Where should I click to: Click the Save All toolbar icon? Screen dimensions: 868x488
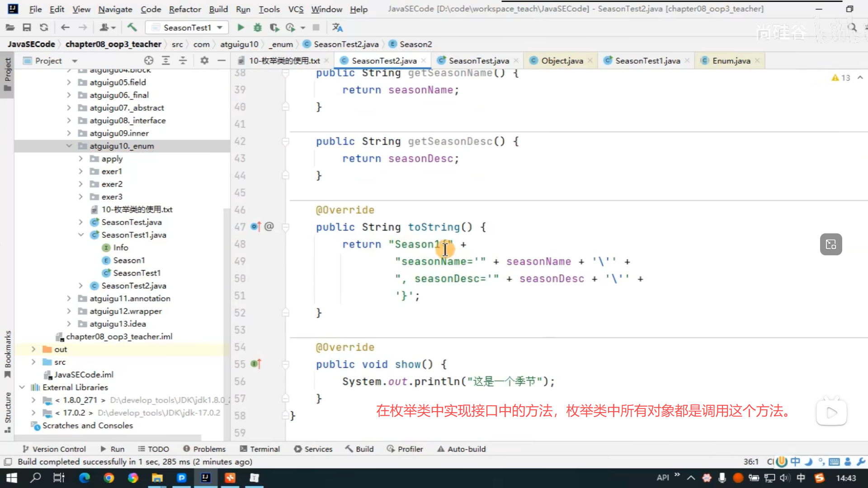click(27, 28)
